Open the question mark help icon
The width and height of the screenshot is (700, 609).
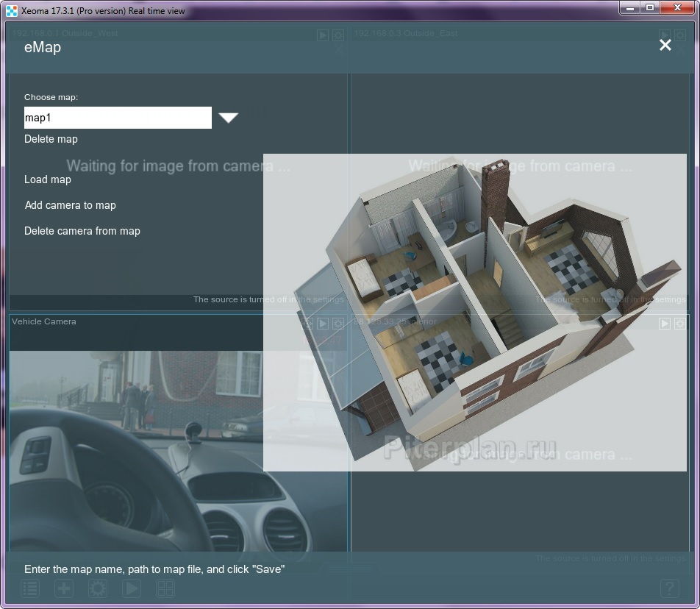tap(670, 588)
